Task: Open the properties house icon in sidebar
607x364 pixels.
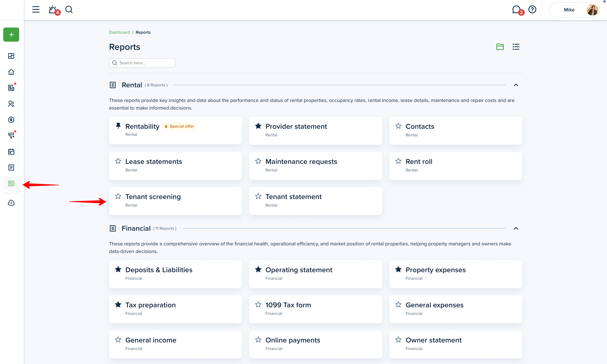Action: coord(11,72)
